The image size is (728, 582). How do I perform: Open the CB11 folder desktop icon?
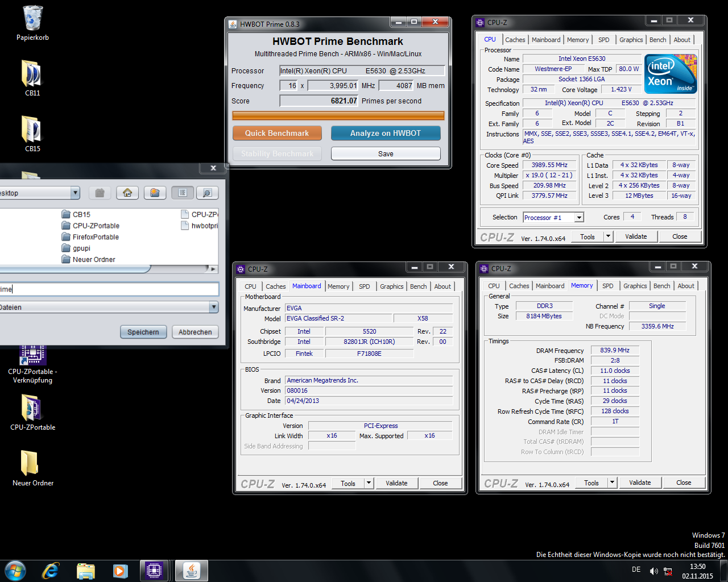[32, 78]
